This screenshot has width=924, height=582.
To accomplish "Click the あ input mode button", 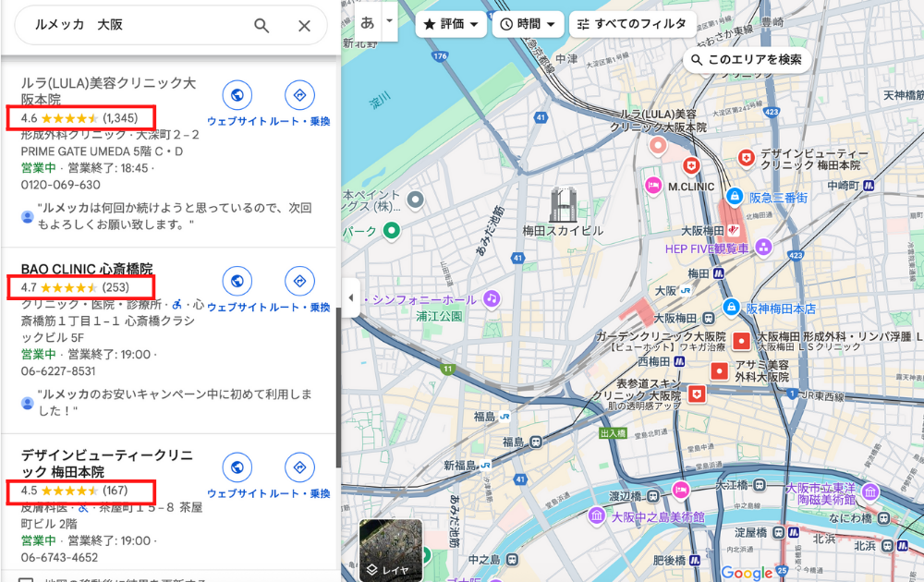I will [x=368, y=22].
